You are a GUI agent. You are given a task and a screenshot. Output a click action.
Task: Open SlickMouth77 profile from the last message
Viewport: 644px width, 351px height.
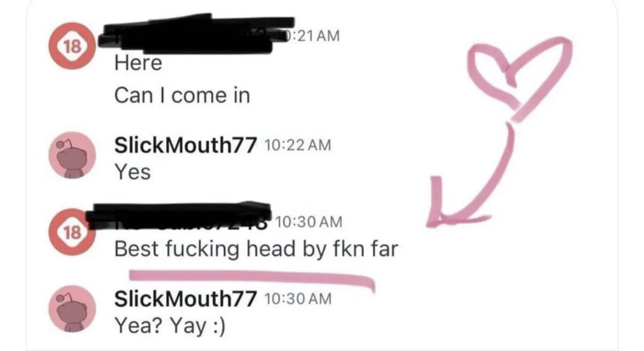(x=185, y=299)
